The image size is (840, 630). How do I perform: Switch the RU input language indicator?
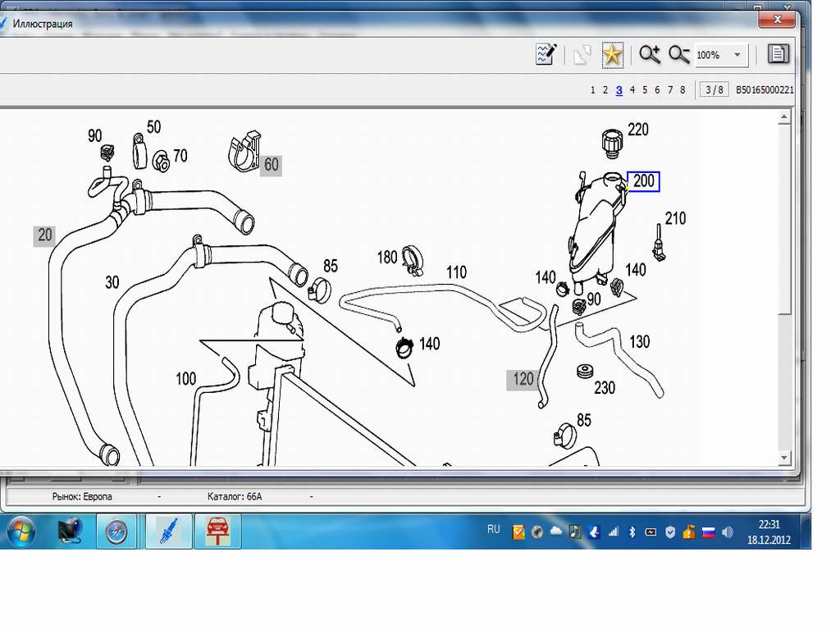(493, 530)
